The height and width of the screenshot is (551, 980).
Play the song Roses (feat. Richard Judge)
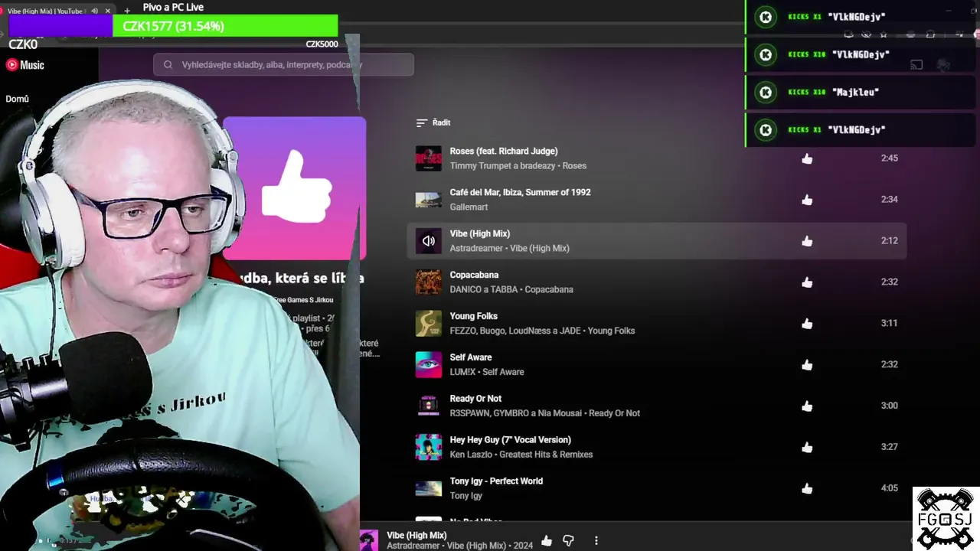(x=504, y=152)
